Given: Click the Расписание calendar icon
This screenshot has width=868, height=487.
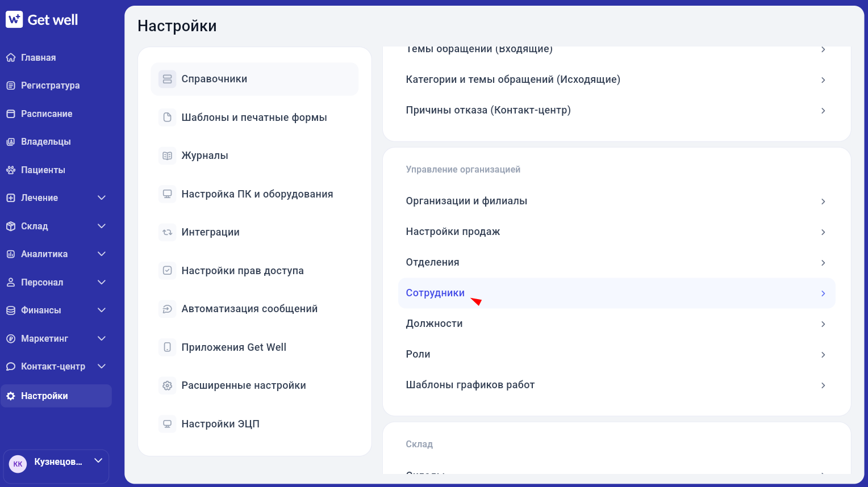Looking at the screenshot, I should point(11,114).
